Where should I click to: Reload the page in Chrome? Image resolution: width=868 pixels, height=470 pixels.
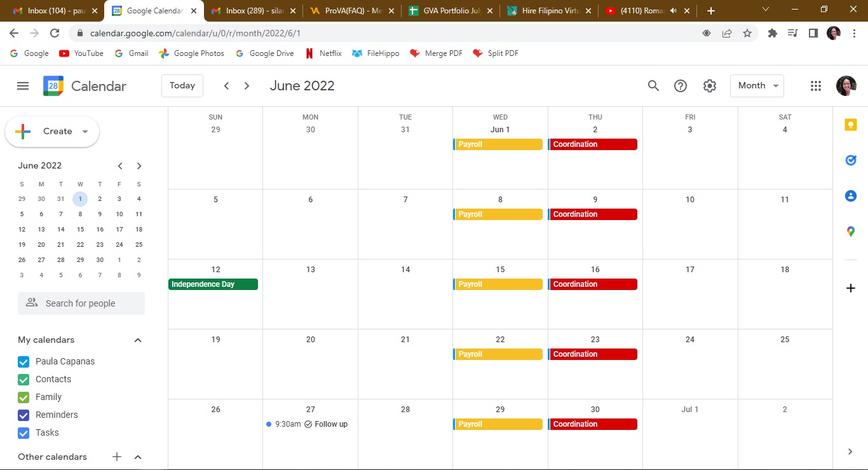pos(55,33)
